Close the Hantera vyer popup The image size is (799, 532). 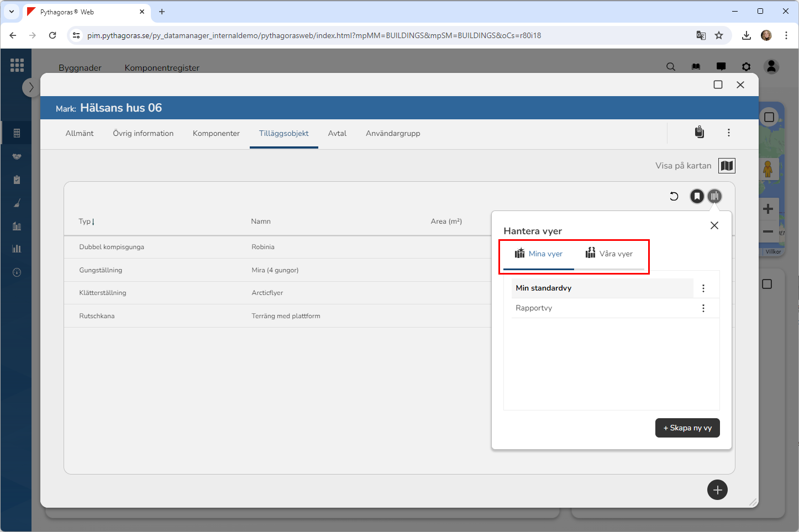[714, 225]
